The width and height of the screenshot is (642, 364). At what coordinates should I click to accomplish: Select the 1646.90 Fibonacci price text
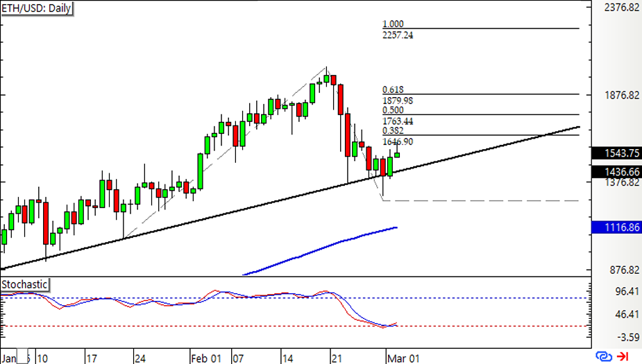tap(398, 142)
